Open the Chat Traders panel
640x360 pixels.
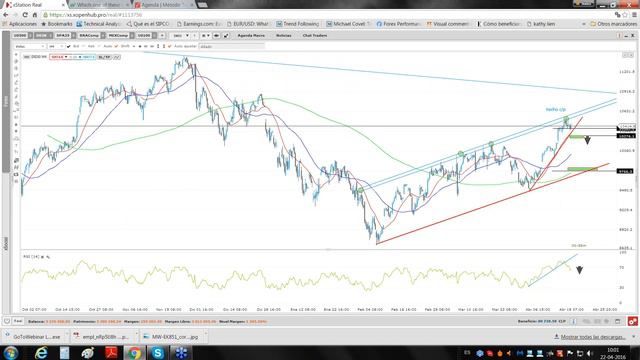point(315,36)
